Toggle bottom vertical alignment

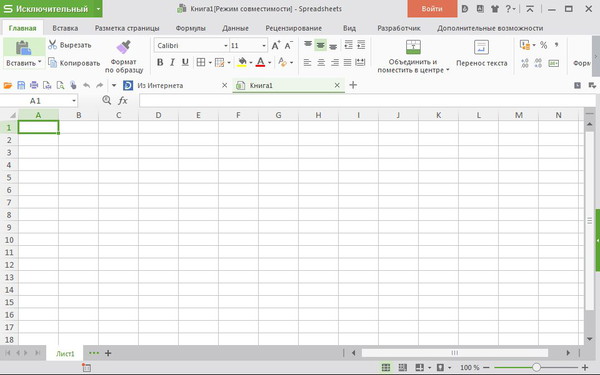click(x=333, y=46)
